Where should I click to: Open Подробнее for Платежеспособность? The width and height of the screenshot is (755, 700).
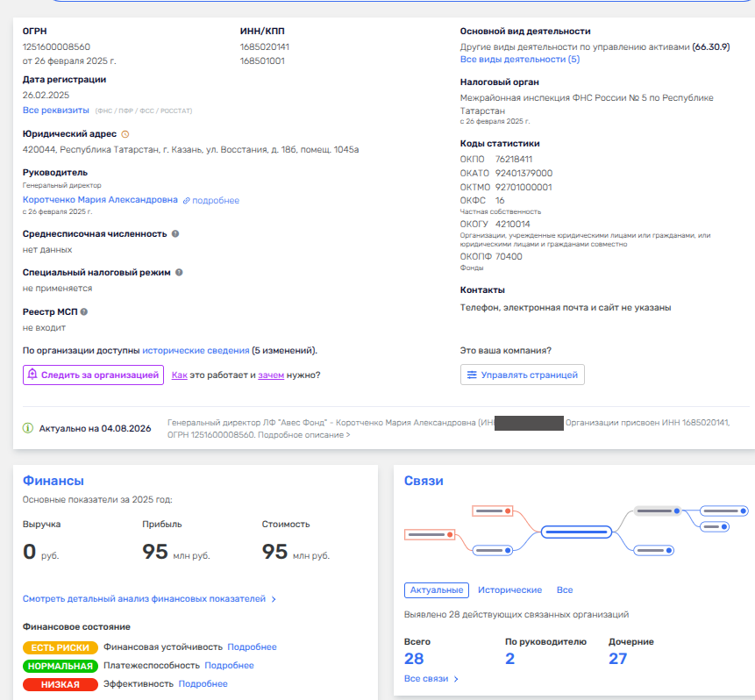(229, 665)
